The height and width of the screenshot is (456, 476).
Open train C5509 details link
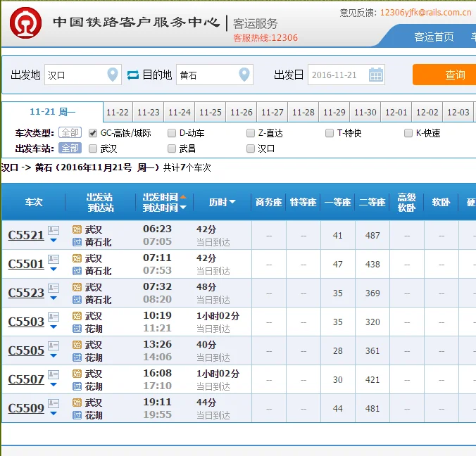click(x=26, y=408)
